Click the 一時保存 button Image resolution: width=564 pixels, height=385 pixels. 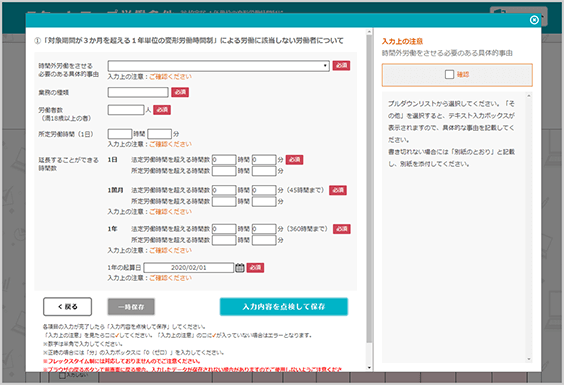tap(131, 307)
